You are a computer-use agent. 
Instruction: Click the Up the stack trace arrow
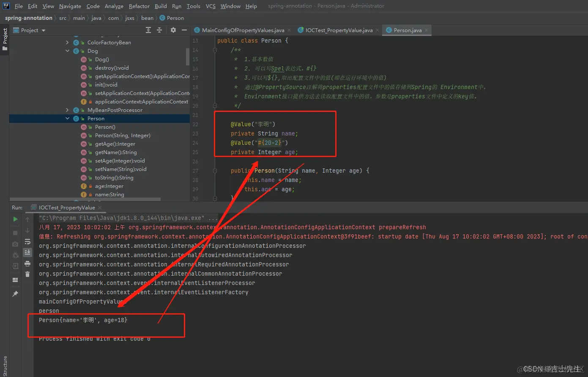(x=27, y=220)
